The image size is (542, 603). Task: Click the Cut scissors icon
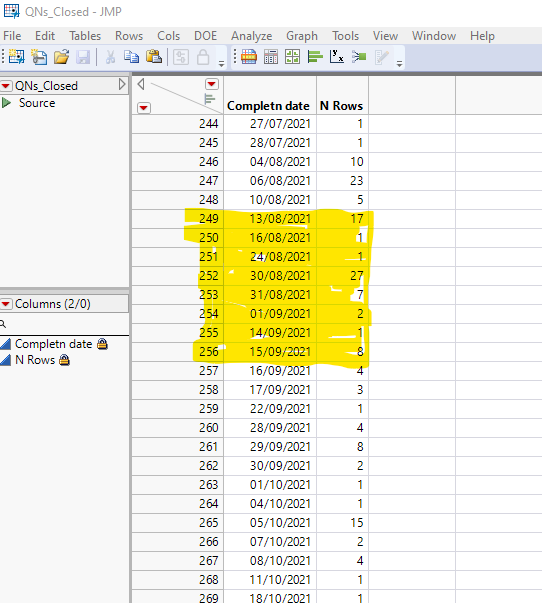pyautogui.click(x=110, y=57)
